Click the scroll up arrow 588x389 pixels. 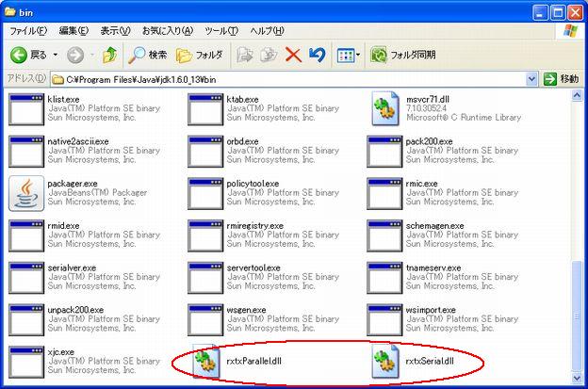(x=577, y=95)
